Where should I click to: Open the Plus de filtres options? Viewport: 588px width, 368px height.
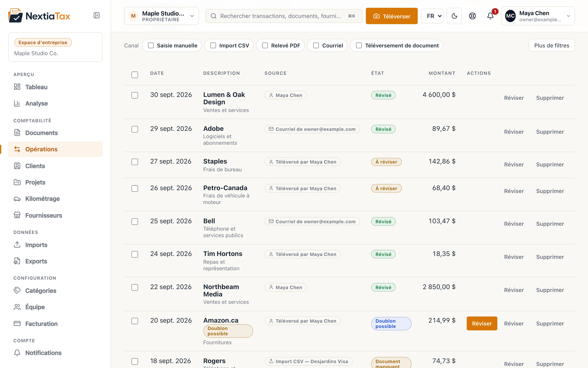tap(551, 46)
